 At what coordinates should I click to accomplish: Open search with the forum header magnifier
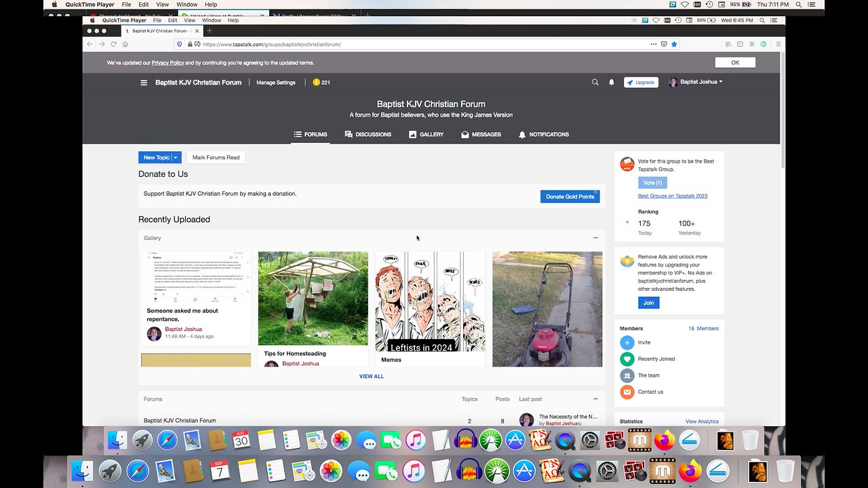pyautogui.click(x=595, y=82)
